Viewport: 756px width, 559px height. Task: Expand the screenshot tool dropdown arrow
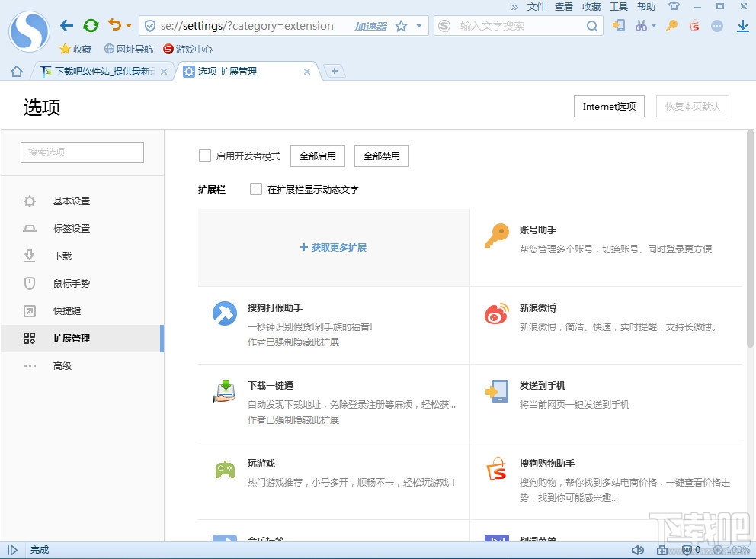653,25
